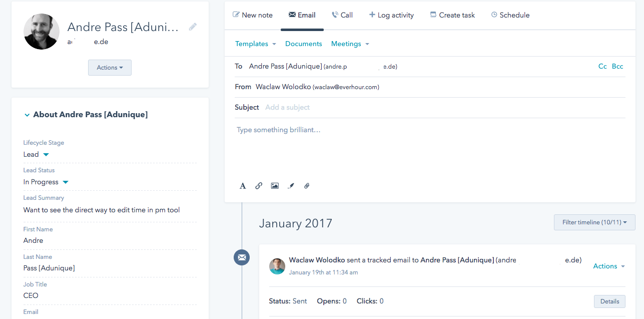Click Andre Pass profile photo
Image resolution: width=644 pixels, height=319 pixels.
(42, 32)
